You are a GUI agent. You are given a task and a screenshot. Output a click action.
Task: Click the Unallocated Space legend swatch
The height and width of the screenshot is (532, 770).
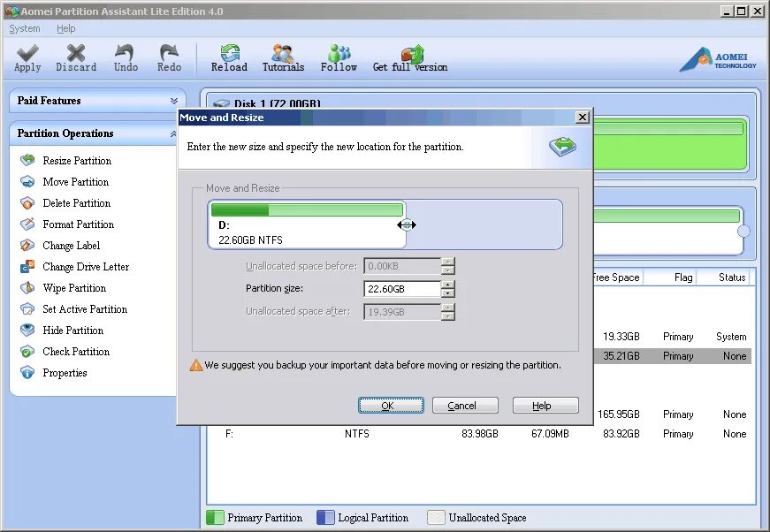coord(436,517)
